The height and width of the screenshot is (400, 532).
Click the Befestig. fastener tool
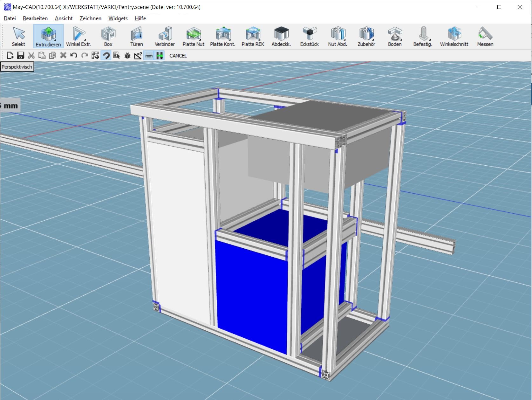(x=423, y=37)
